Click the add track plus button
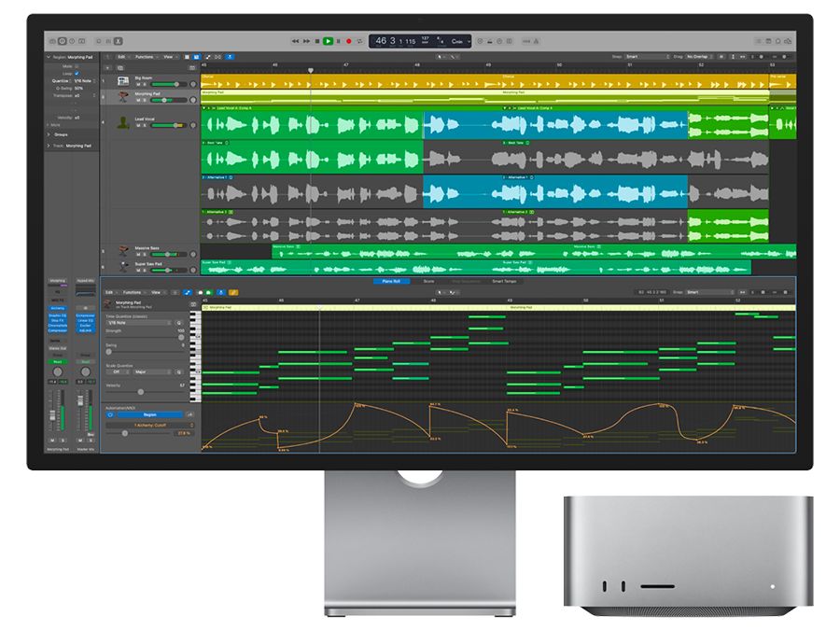This screenshot has height=630, width=840. point(107,68)
